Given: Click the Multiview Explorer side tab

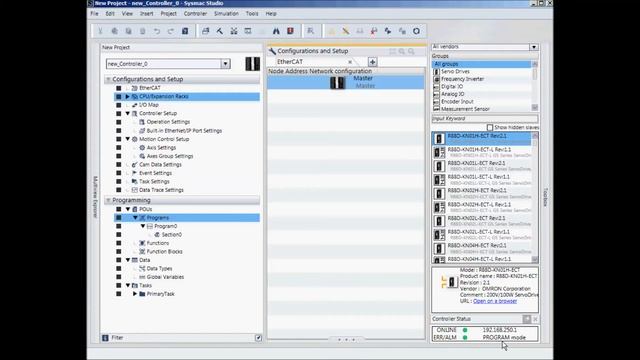Looking at the screenshot, I should (96, 197).
